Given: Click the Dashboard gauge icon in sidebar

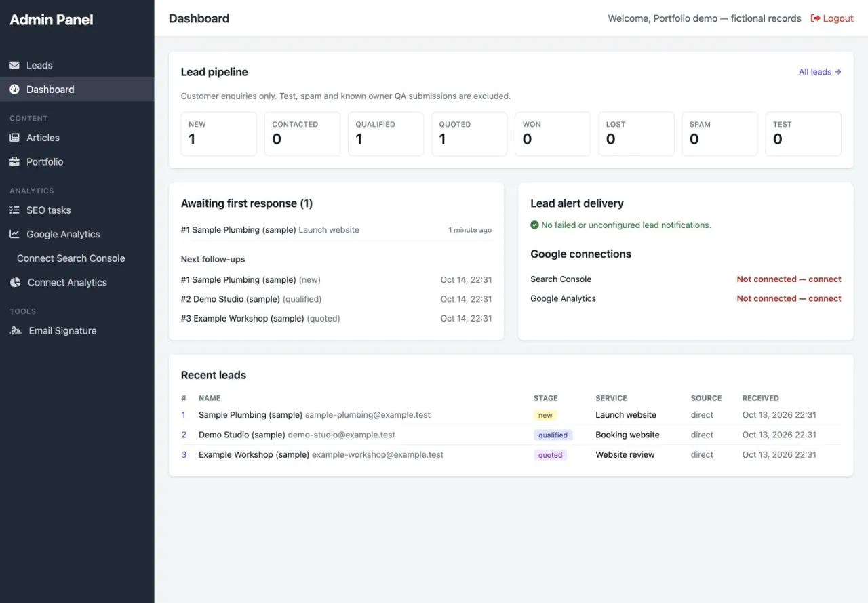Looking at the screenshot, I should coord(14,90).
